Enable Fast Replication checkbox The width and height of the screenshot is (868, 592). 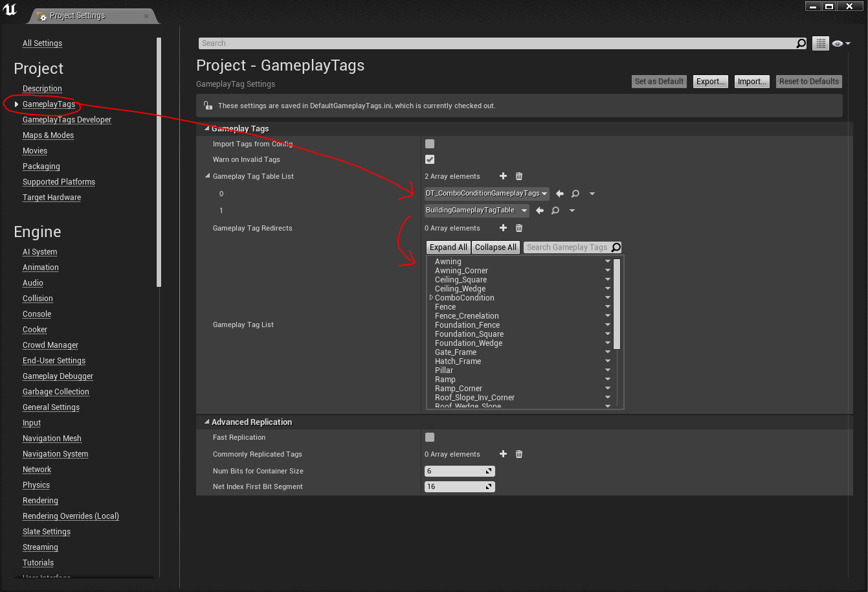(x=430, y=437)
